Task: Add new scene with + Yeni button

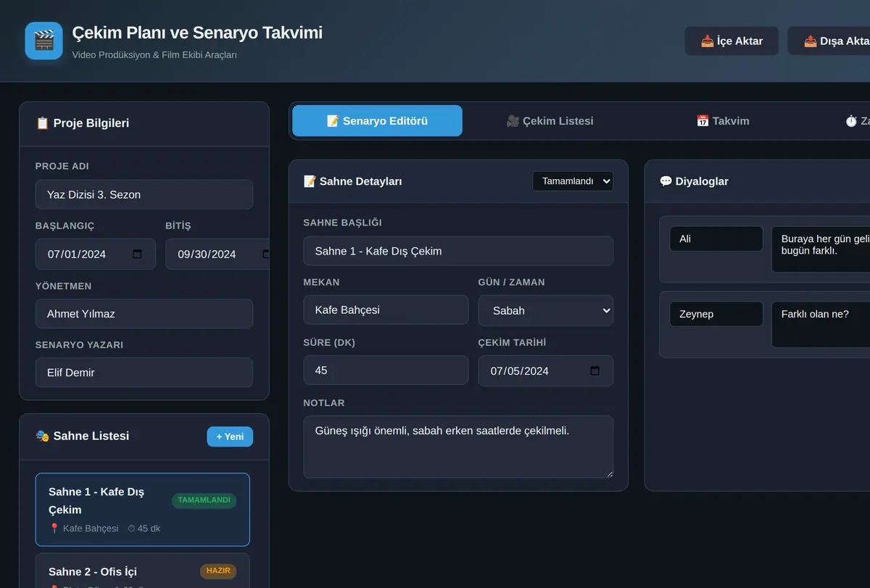Action: [230, 436]
